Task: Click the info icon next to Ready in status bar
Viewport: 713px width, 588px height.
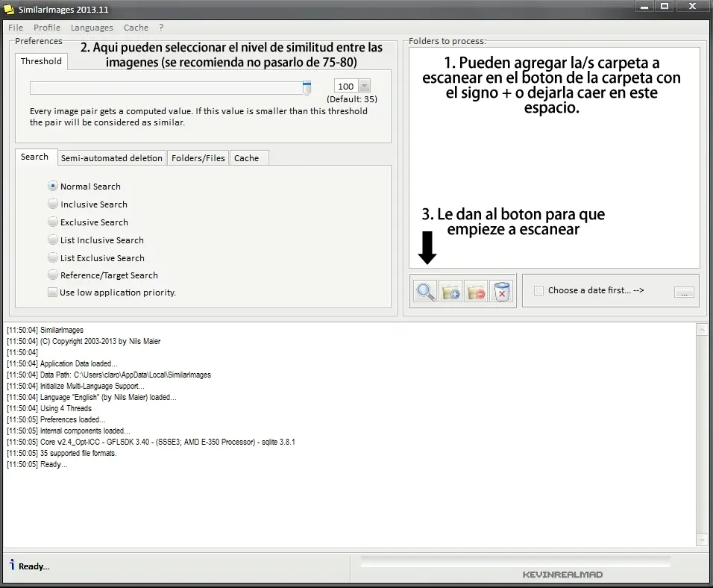Action: click(x=12, y=565)
